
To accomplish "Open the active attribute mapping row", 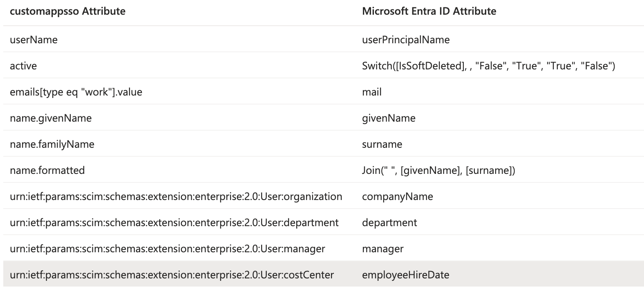I will [x=23, y=66].
